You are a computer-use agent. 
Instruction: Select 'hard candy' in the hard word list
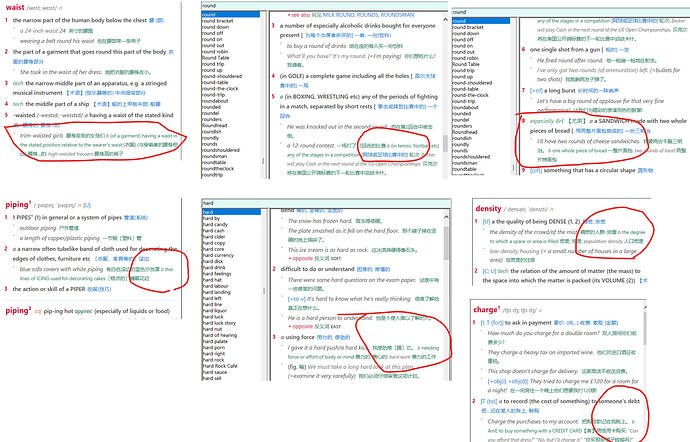coord(215,225)
